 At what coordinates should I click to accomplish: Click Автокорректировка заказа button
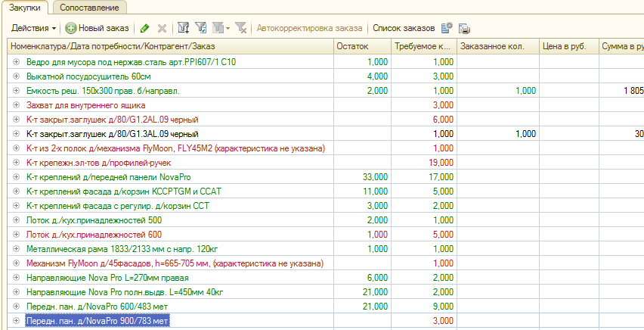click(309, 29)
